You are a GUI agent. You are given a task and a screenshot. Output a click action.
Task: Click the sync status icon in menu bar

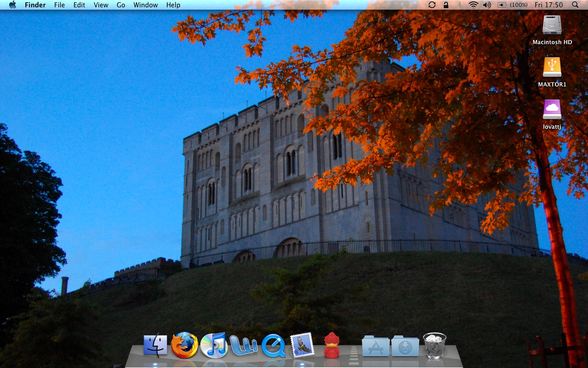tap(432, 5)
